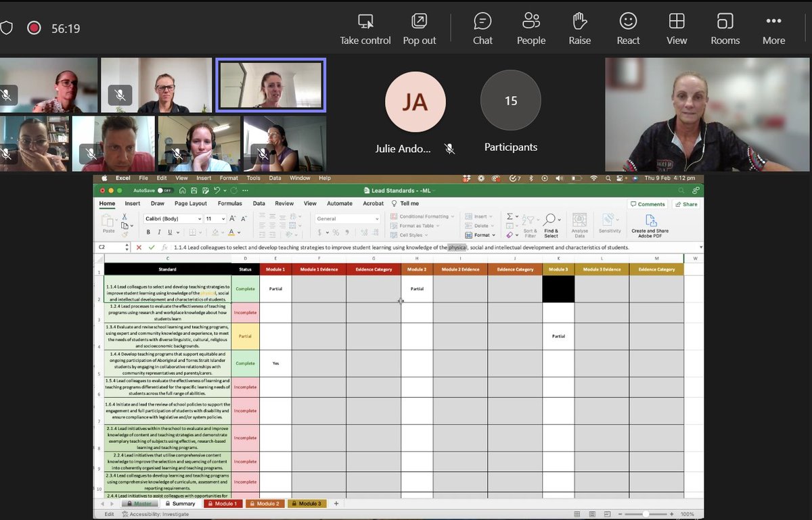Image resolution: width=812 pixels, height=520 pixels.
Task: Select the Module 3 'Partial' cell
Action: tap(558, 336)
